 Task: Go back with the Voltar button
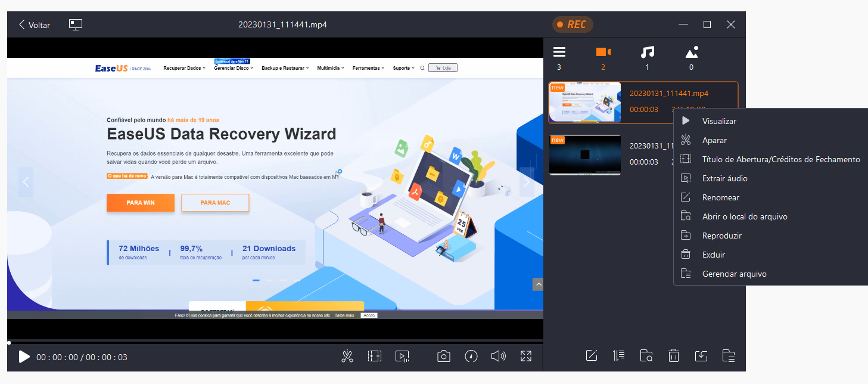35,25
